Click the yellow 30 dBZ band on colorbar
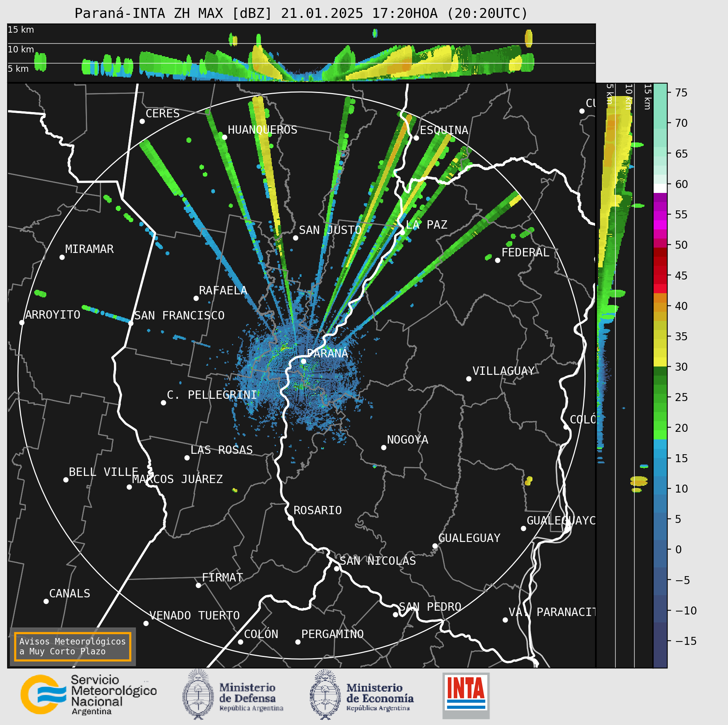This screenshot has height=725, width=728. [x=660, y=362]
